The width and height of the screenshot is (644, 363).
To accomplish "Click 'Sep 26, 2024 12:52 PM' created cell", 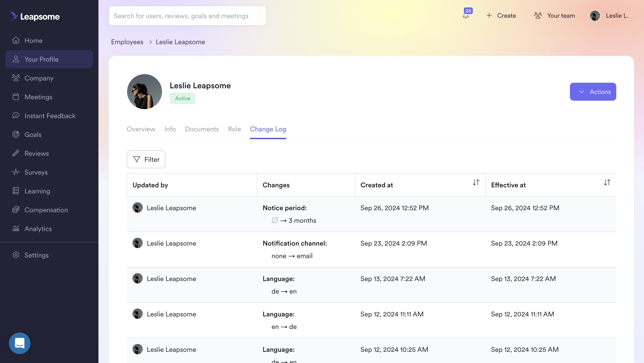I will click(x=395, y=208).
